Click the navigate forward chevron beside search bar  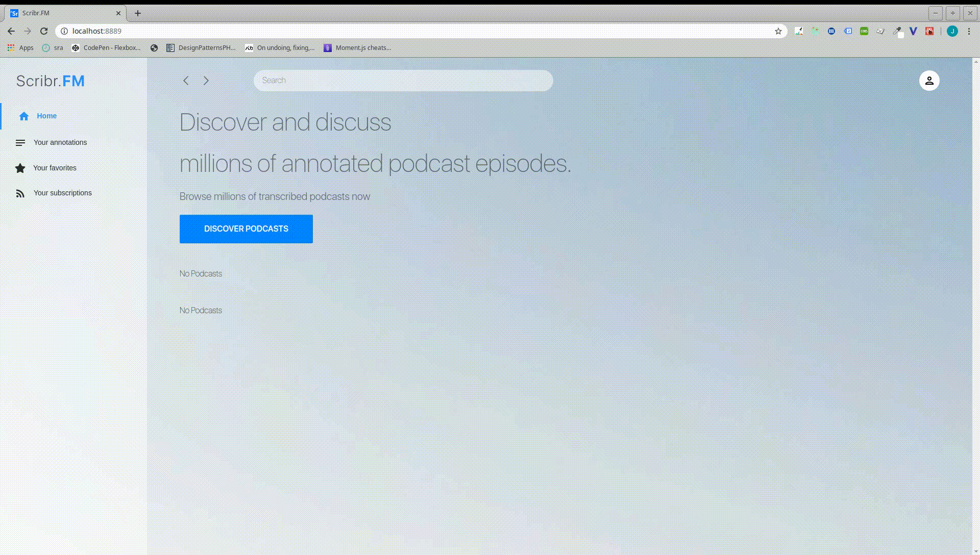206,80
